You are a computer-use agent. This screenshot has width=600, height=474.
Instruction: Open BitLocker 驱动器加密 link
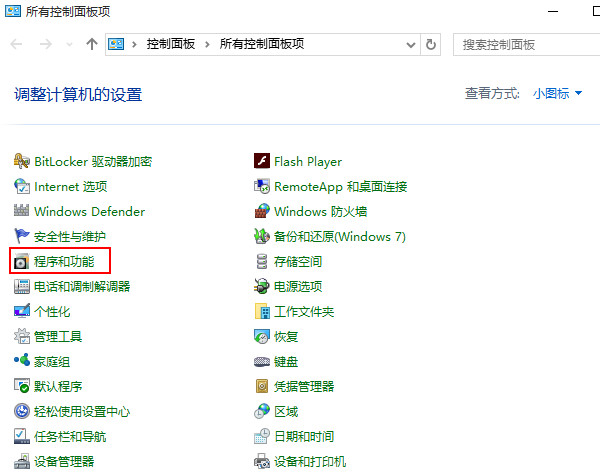[x=93, y=161]
